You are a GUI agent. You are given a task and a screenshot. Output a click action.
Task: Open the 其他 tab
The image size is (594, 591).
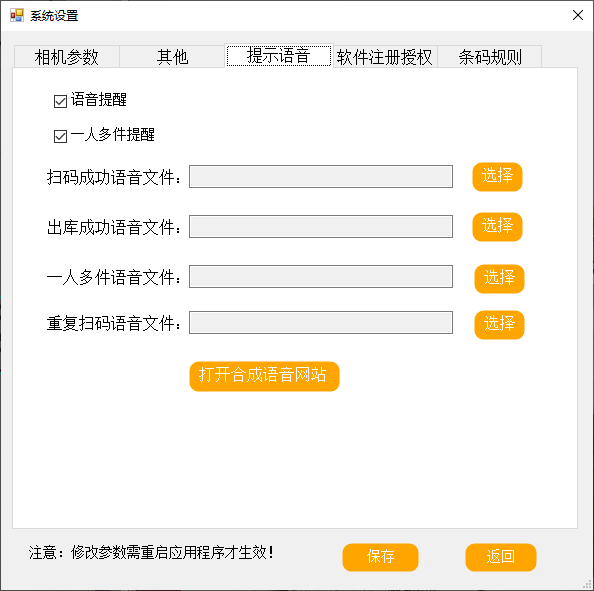(x=172, y=57)
